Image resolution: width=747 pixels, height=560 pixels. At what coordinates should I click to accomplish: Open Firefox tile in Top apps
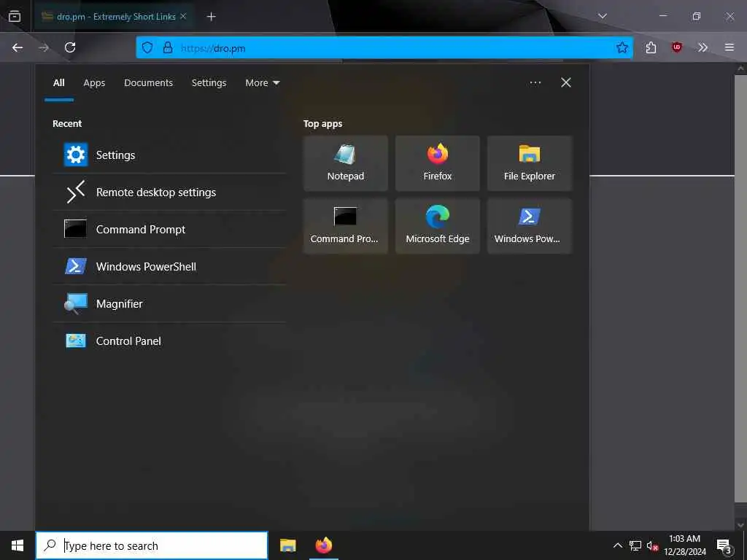pyautogui.click(x=438, y=163)
